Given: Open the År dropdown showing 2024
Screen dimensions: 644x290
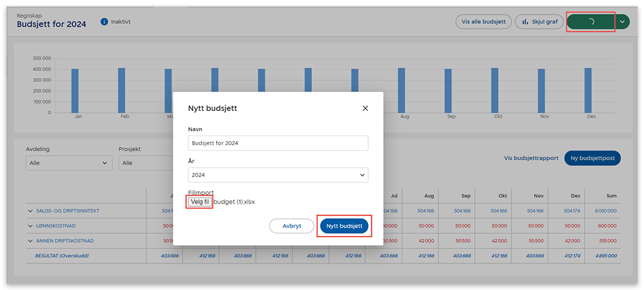Looking at the screenshot, I should pos(278,175).
